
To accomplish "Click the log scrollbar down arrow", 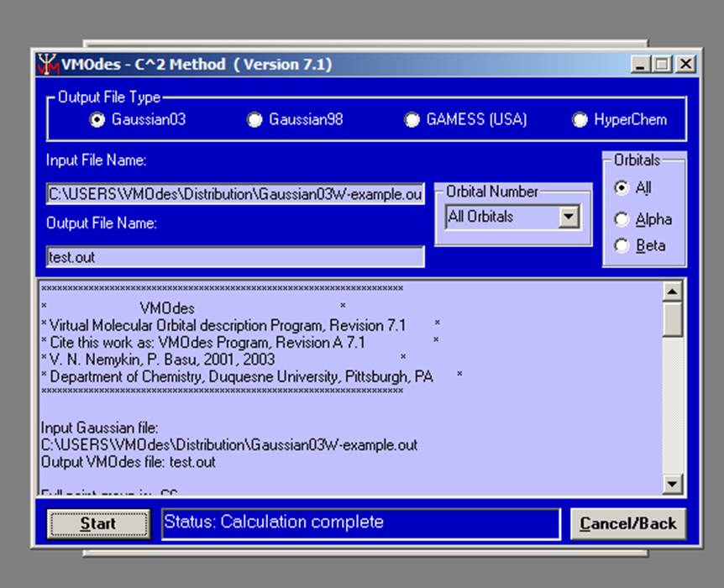I will tap(672, 484).
